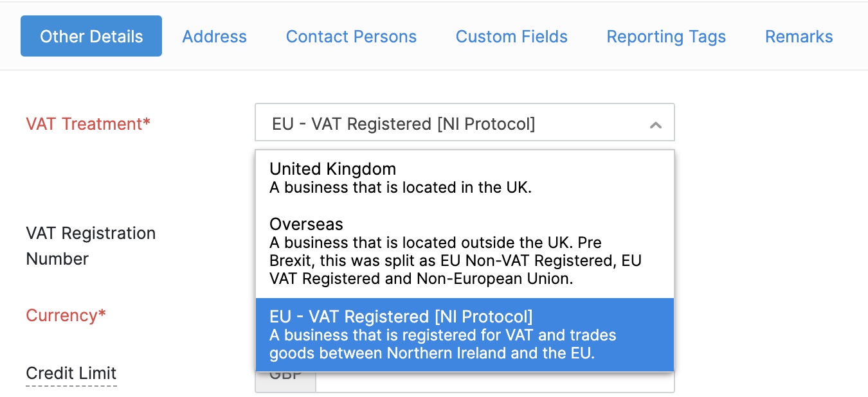Viewport: 868px width, 397px height.
Task: Click the Credit Limit dotted-underline label
Action: pos(71,373)
